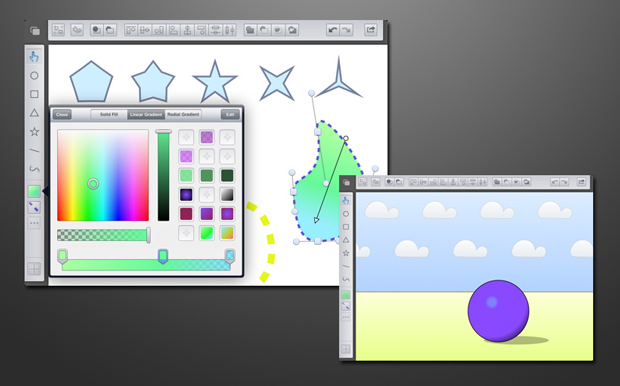Select the star shape tool
Image resolution: width=620 pixels, height=386 pixels.
pos(34,131)
